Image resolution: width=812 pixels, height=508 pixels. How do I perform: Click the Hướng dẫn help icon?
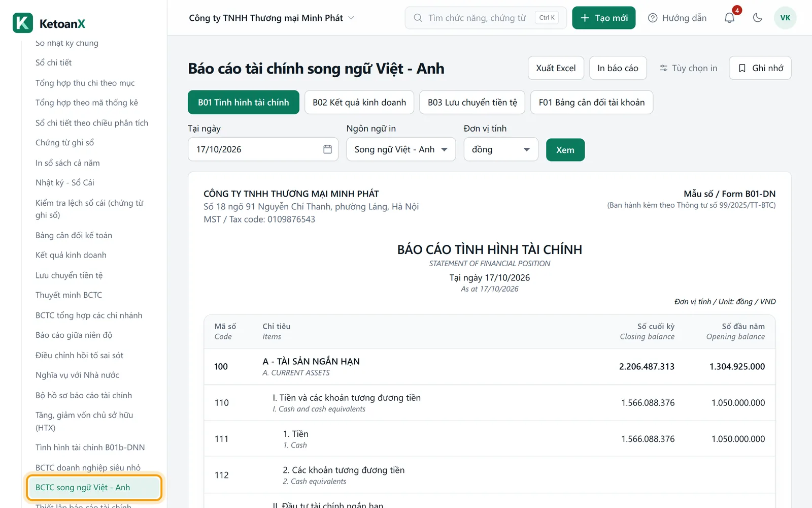click(653, 18)
